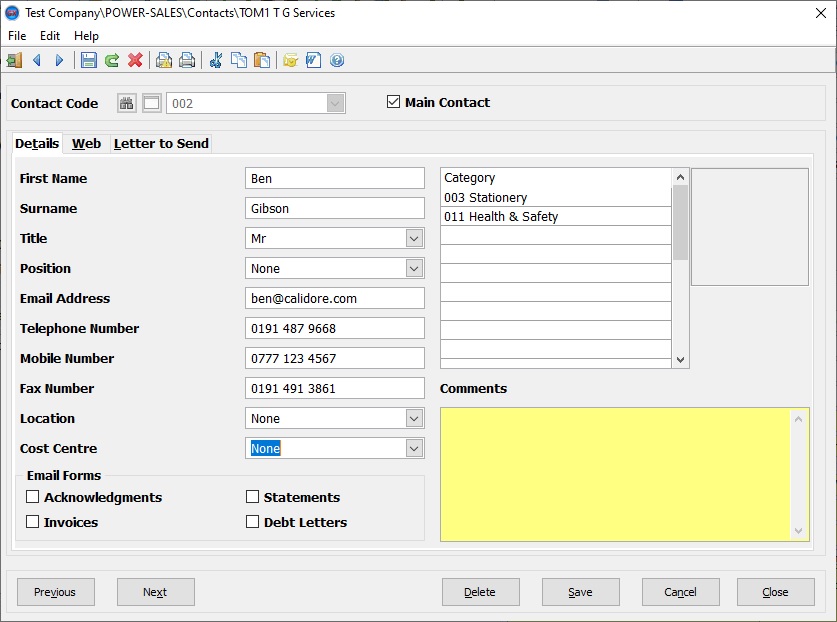
Task: Uncheck the Main Contact checkbox
Action: [393, 102]
